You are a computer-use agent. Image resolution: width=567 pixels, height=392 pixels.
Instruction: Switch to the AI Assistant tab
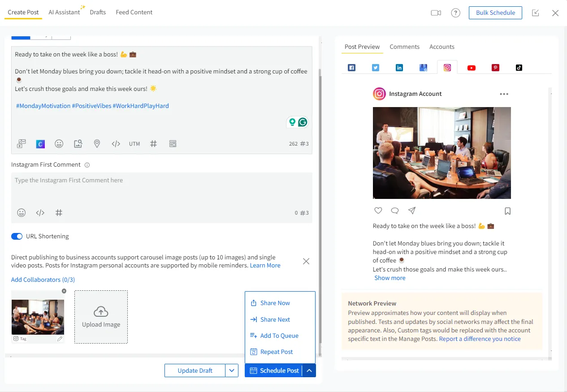pyautogui.click(x=64, y=13)
